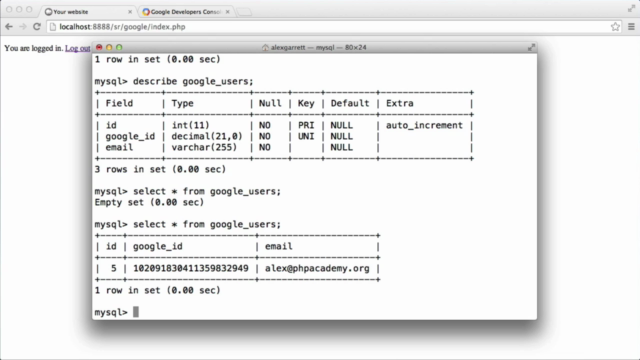Screen dimensions: 640x360
Task: Click the Default column header
Action: click(x=350, y=103)
